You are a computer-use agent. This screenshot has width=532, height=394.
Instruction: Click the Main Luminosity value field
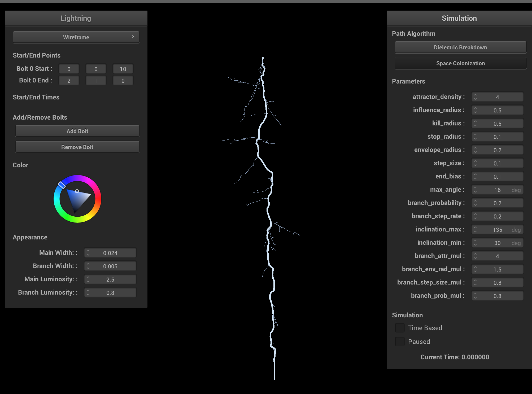coord(110,279)
